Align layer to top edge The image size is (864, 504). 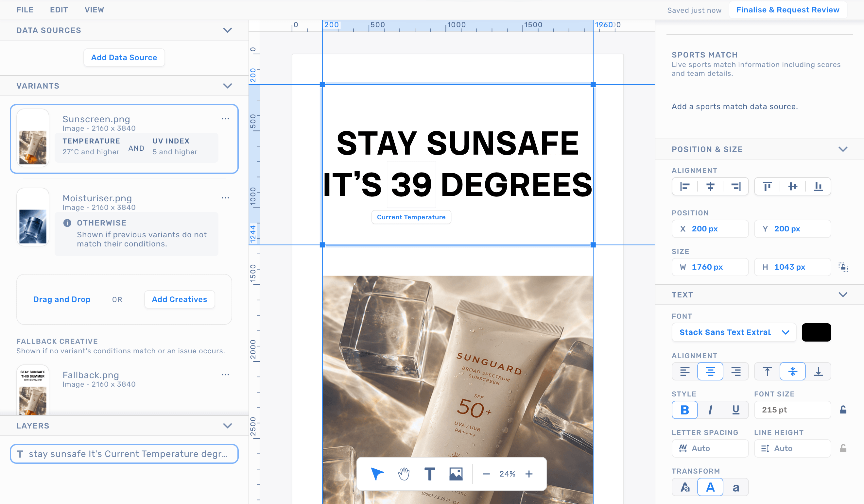pyautogui.click(x=767, y=186)
